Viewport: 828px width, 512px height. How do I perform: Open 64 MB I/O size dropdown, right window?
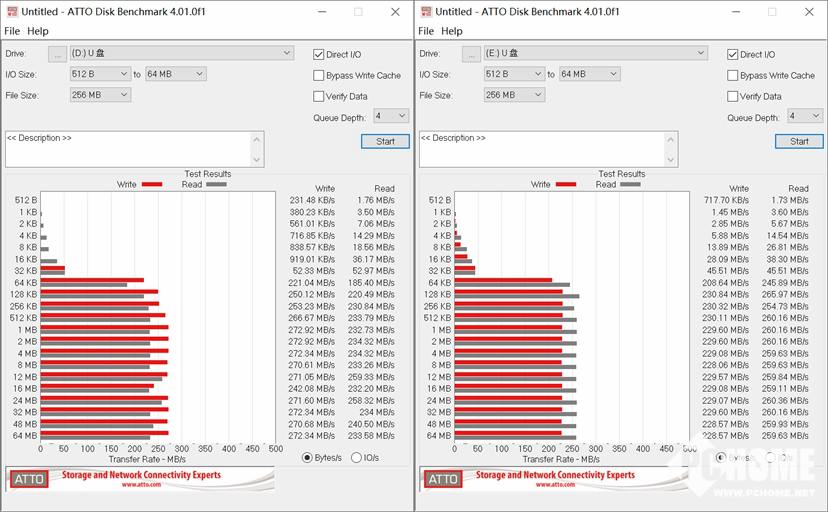(590, 74)
